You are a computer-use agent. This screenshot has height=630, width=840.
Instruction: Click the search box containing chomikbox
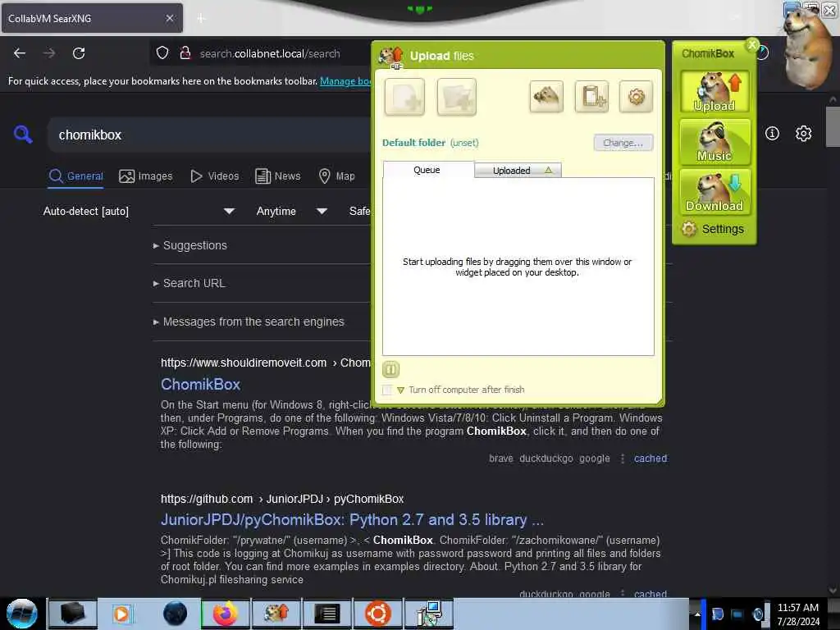pyautogui.click(x=209, y=135)
